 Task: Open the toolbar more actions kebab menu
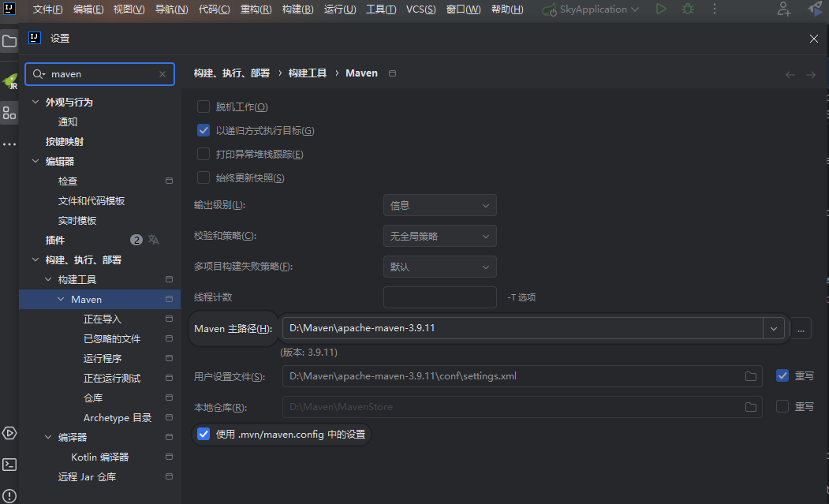click(x=715, y=9)
